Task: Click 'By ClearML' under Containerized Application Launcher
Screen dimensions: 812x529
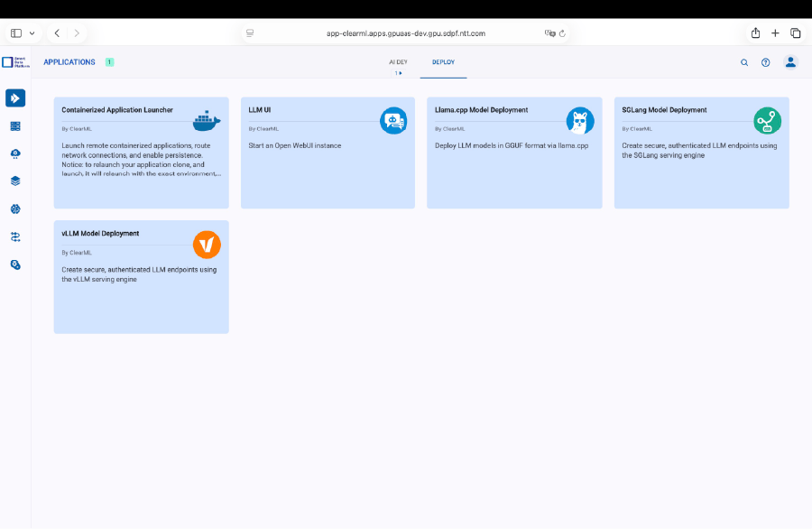Action: [77, 129]
